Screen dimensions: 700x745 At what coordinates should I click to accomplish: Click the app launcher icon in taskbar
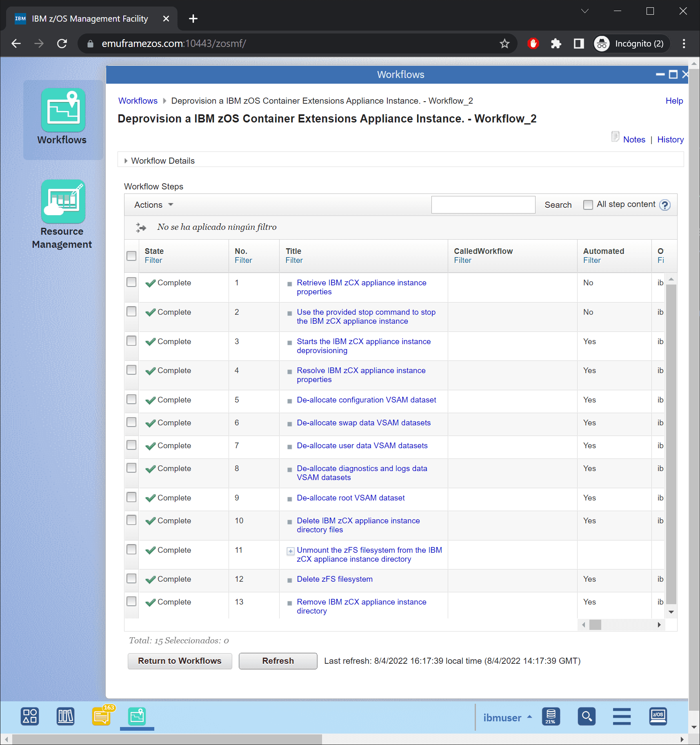coord(30,716)
